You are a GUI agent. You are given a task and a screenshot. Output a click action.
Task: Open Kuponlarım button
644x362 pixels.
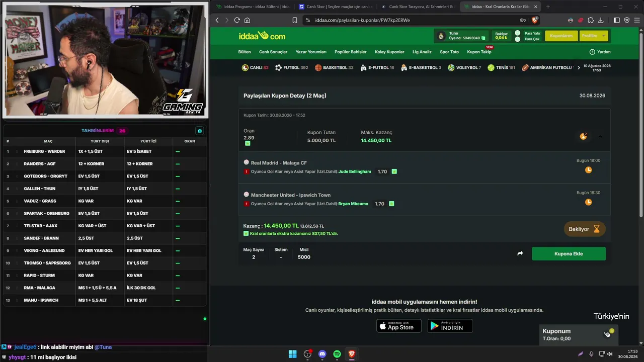pos(561,36)
